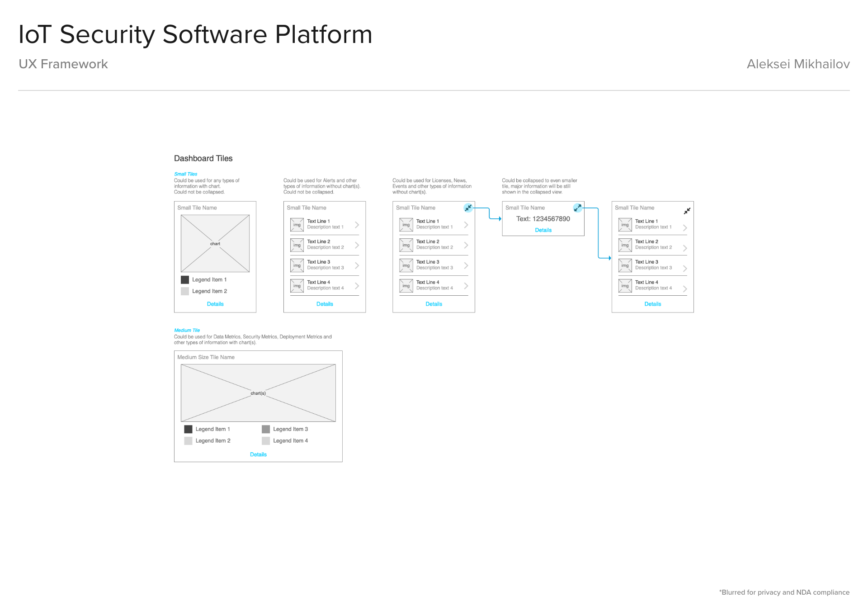Click the img placeholder for Text Line 3 in the rightmost tile

pos(625,265)
